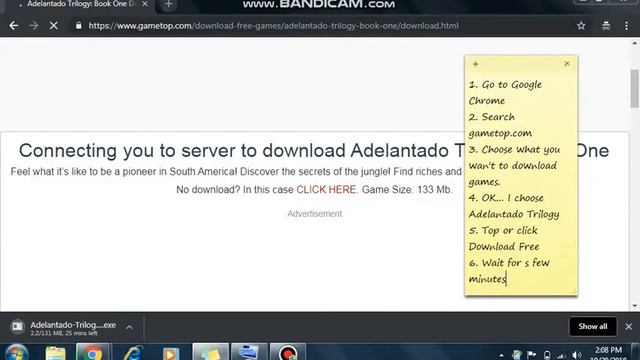The image size is (640, 360).
Task: Click Show all downloads button
Action: pos(593,327)
